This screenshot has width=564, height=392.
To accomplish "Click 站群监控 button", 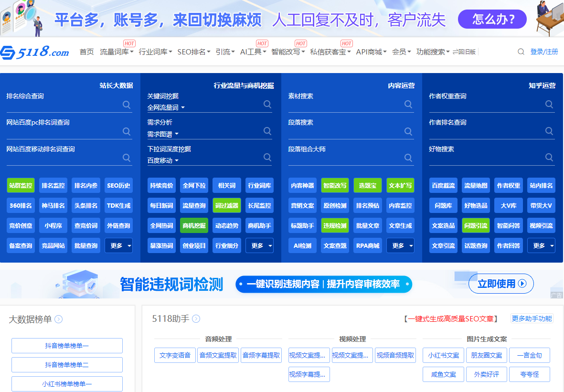I will coord(21,186).
